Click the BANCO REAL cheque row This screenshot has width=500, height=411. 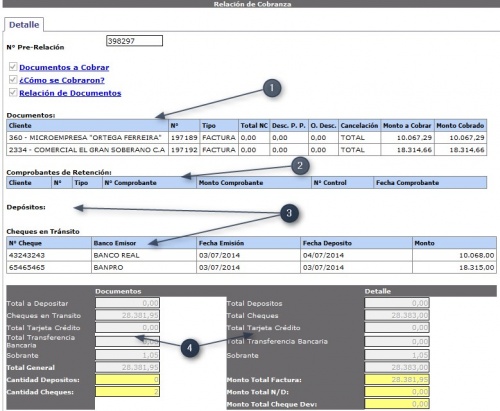point(251,255)
